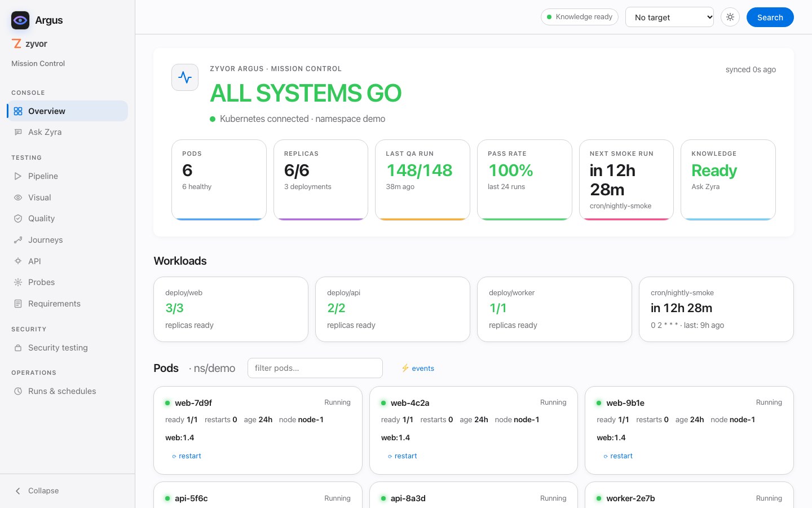Open the Pipeline page
812x508 pixels.
click(x=67, y=176)
